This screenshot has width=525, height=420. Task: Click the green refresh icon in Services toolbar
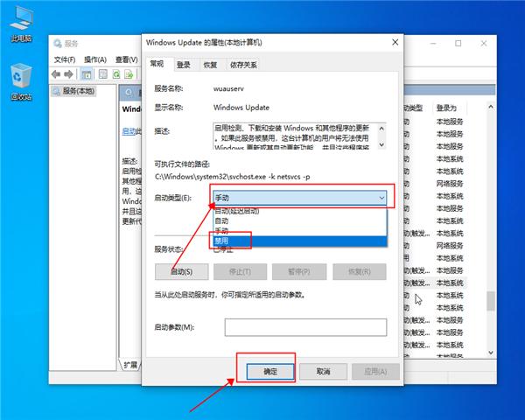[x=116, y=74]
